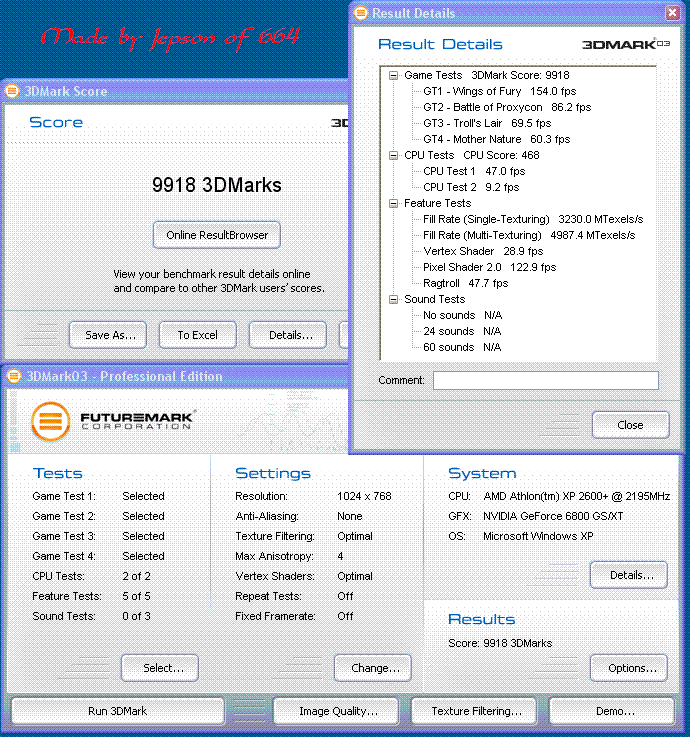
Task: Open the Online ResultBrowser
Action: [217, 235]
